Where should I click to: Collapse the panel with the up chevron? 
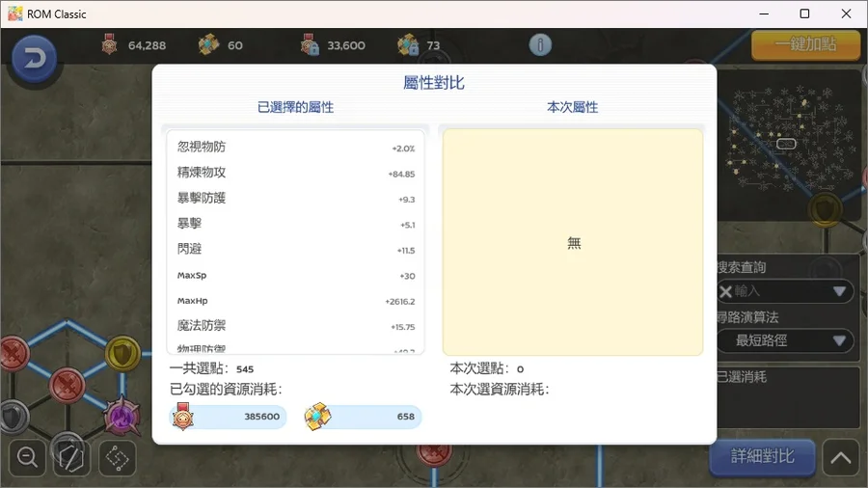[x=840, y=457]
